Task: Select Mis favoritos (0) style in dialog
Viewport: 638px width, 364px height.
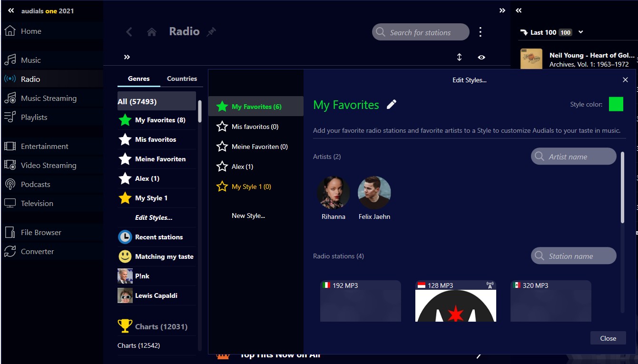Action: (256, 127)
